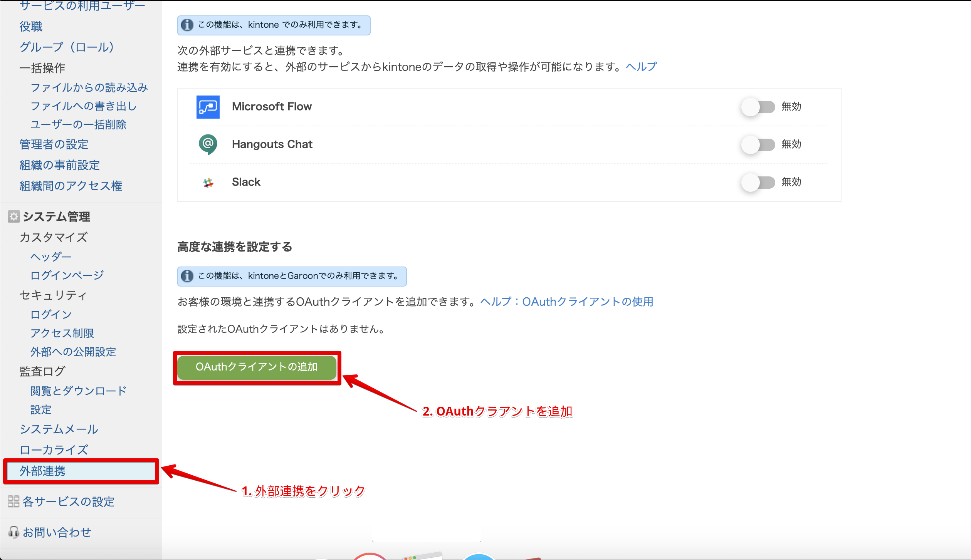Click the 高度な連携を設定する heading
The height and width of the screenshot is (560, 971).
tap(235, 247)
